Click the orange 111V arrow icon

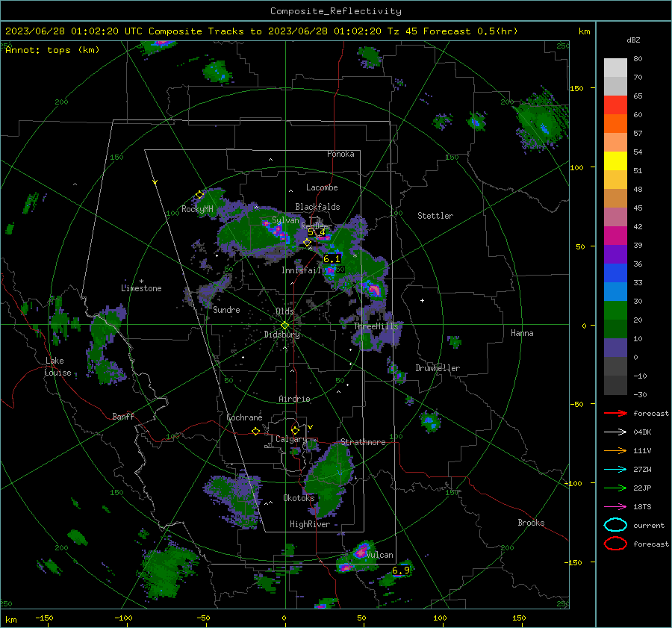[x=615, y=450]
